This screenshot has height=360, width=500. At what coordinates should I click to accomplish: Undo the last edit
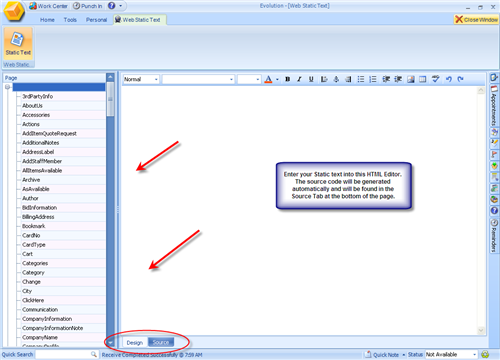point(449,79)
